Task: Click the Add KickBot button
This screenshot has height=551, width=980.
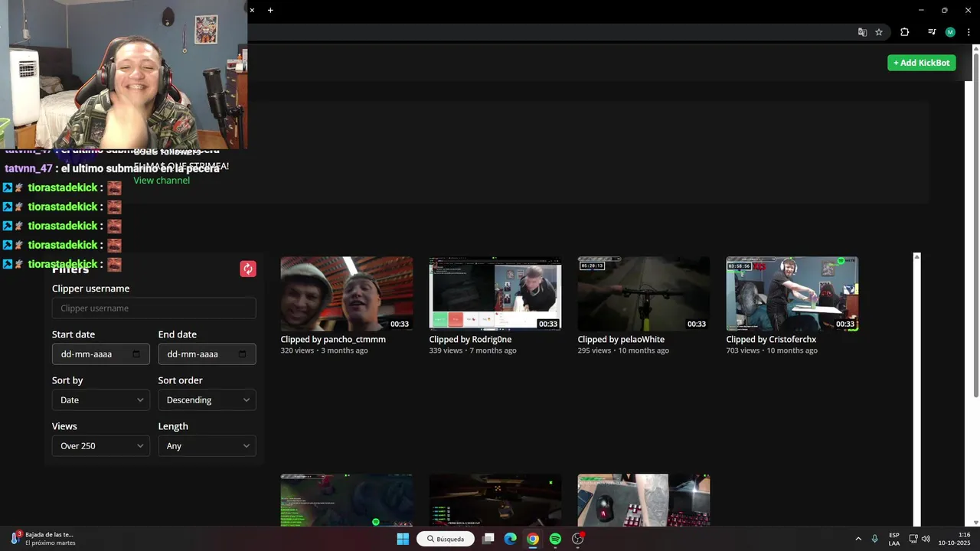Action: click(921, 63)
